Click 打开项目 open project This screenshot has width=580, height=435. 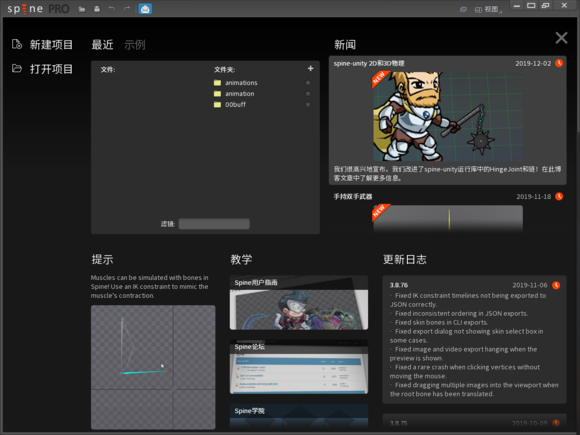[x=51, y=69]
